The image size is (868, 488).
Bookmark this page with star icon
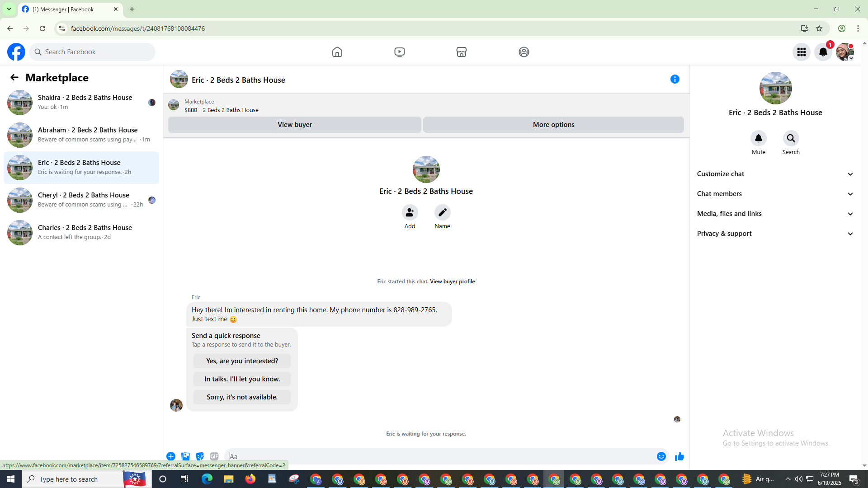819,28
